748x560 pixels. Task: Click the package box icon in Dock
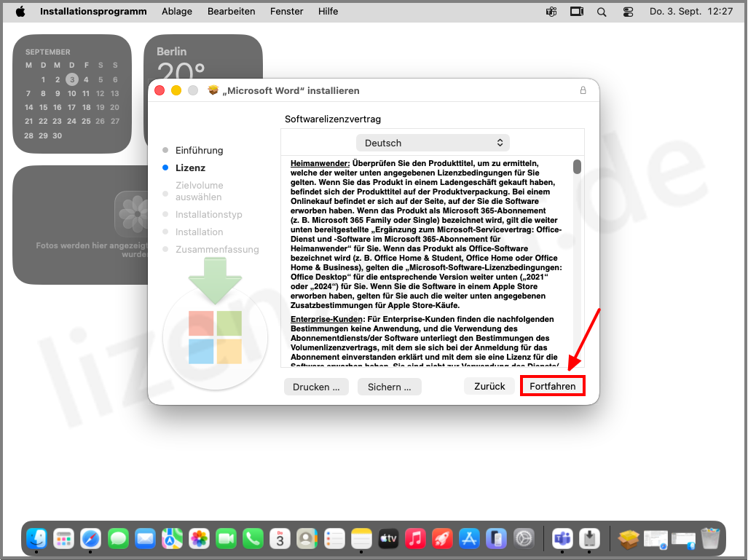click(629, 540)
